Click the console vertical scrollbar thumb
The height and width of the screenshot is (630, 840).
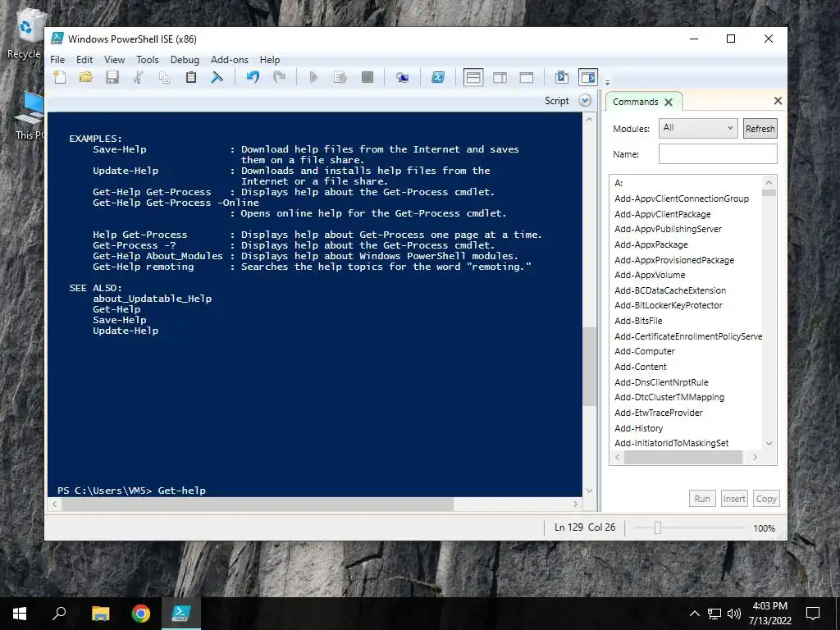[x=589, y=367]
